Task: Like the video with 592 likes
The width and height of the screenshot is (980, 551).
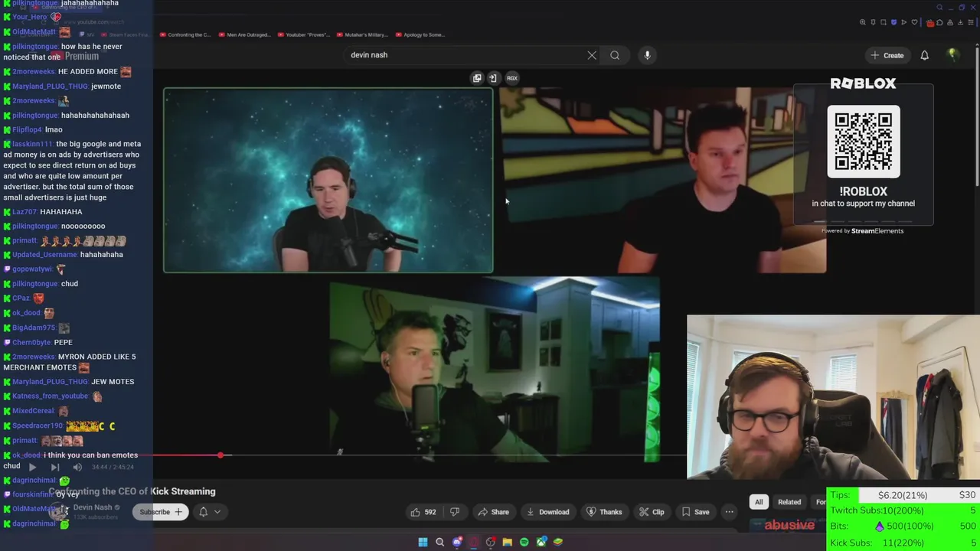Action: [423, 512]
